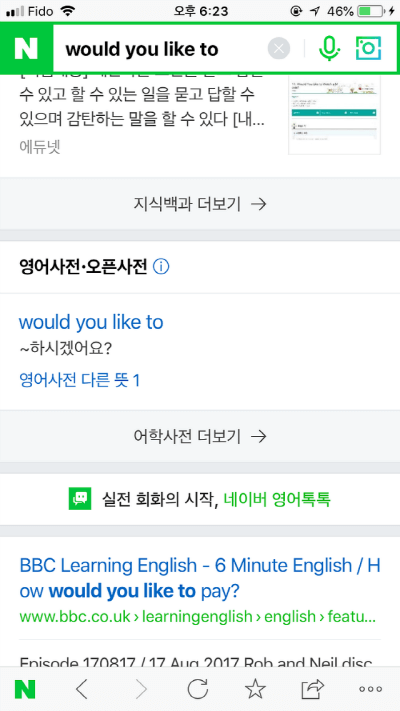Image resolution: width=400 pixels, height=711 pixels.
Task: Start voice search with microphone icon
Action: pyautogui.click(x=329, y=49)
